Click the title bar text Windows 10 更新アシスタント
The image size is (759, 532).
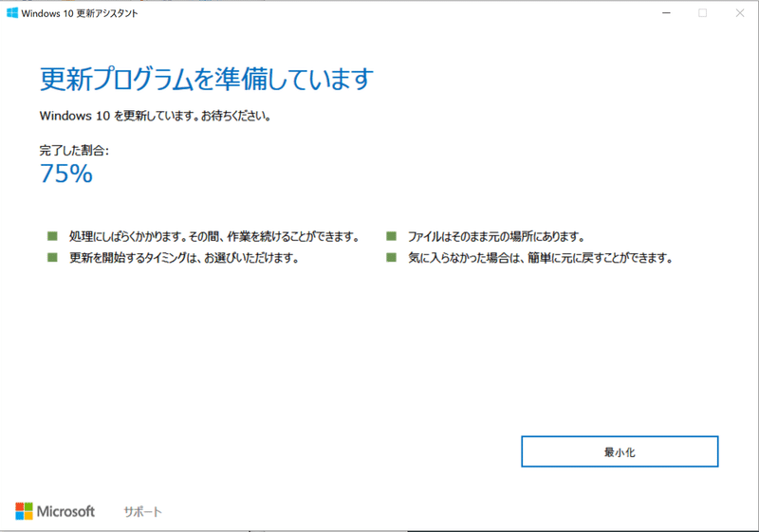80,13
